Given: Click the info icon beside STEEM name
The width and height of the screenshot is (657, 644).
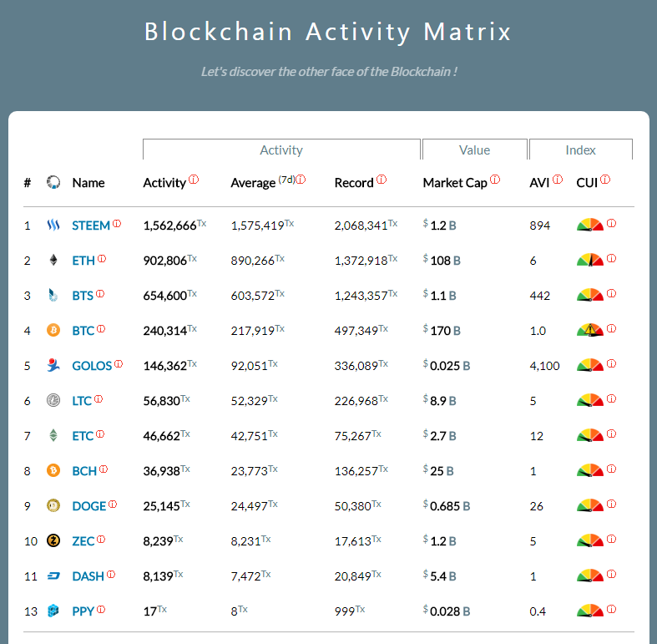Looking at the screenshot, I should click(117, 224).
